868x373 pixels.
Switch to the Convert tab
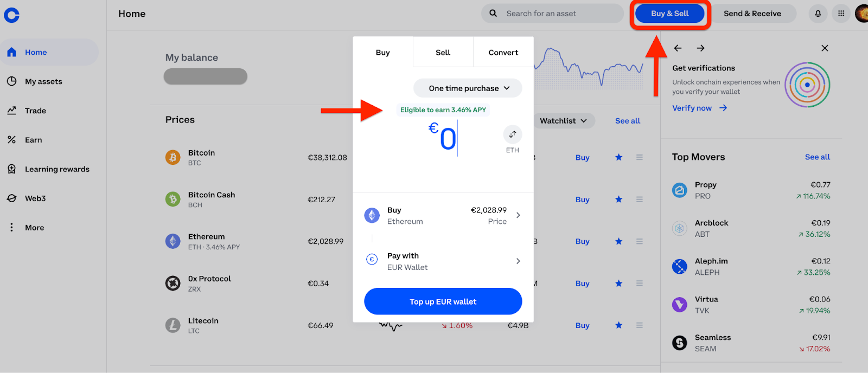(x=503, y=53)
